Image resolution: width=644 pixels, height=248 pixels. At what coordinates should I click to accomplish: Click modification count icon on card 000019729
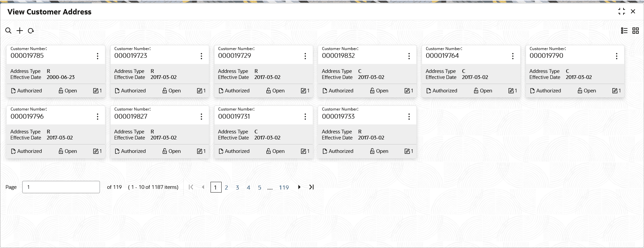[x=303, y=91]
